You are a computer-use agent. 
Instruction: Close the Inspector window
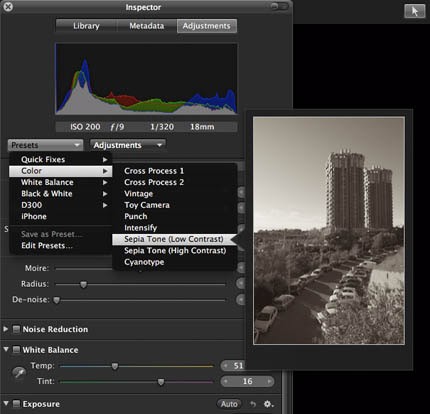coord(8,6)
